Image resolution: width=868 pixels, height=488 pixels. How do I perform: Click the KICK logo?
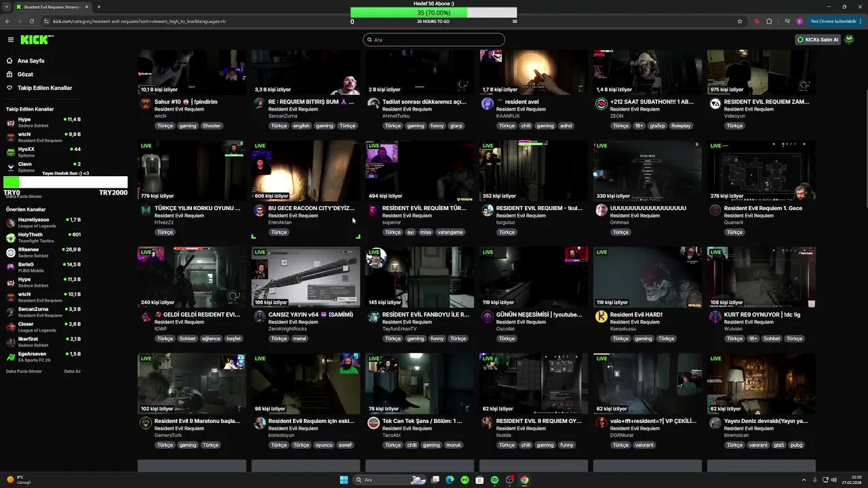tap(35, 40)
